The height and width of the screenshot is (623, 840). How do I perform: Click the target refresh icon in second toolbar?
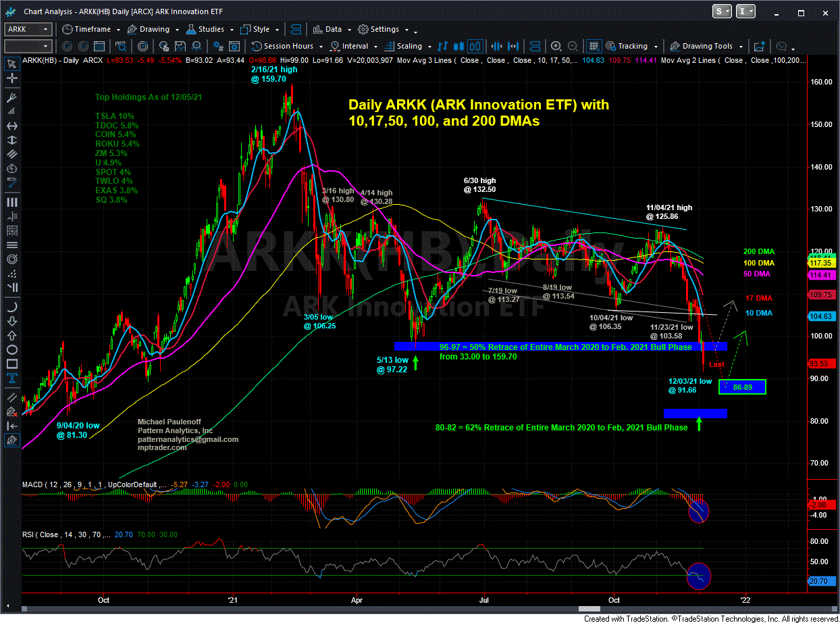(142, 46)
